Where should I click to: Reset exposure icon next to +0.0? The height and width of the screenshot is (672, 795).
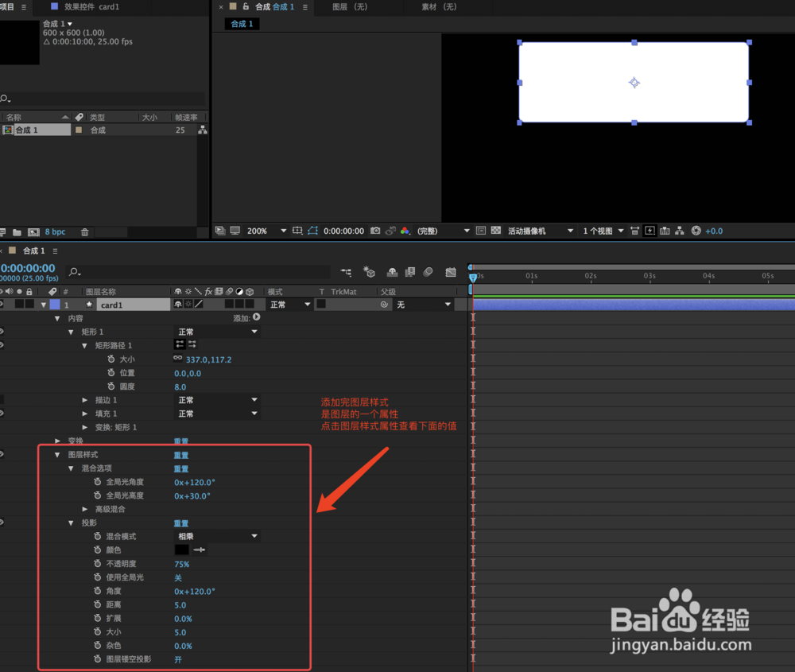click(696, 231)
